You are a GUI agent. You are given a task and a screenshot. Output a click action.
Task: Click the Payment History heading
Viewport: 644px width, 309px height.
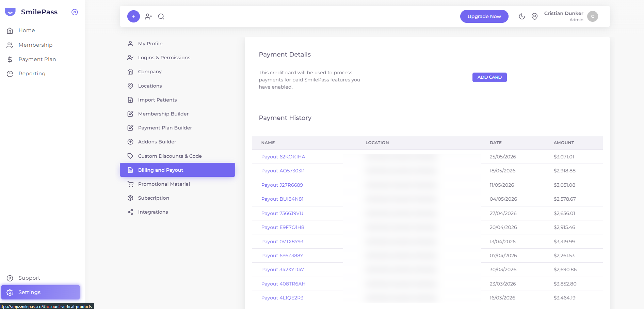[285, 118]
